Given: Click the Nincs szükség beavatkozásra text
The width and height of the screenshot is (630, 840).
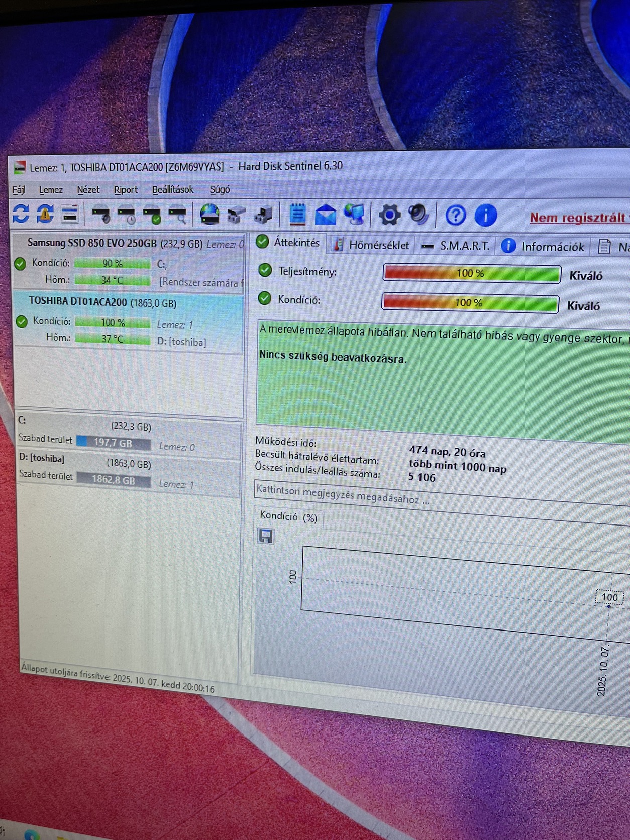Looking at the screenshot, I should tap(333, 356).
